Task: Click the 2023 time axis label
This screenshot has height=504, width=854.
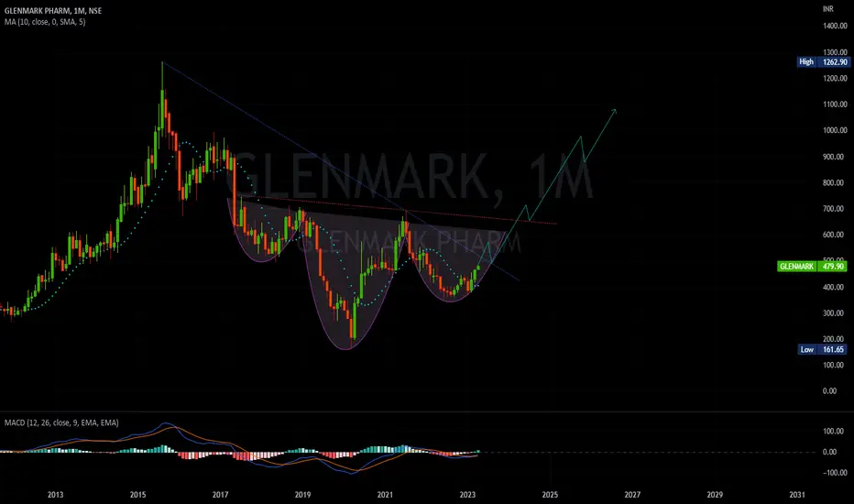Action: click(467, 495)
